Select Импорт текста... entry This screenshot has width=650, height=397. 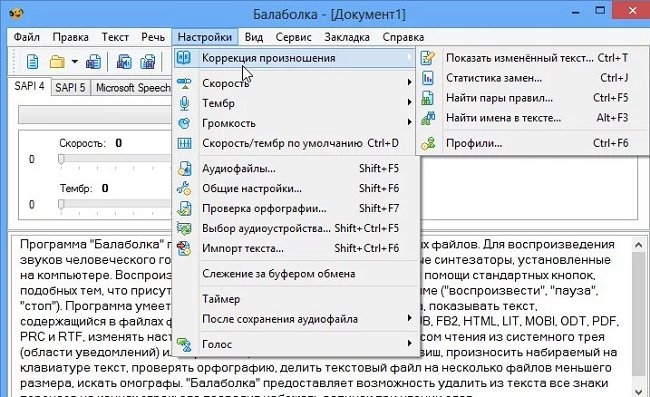click(x=297, y=248)
